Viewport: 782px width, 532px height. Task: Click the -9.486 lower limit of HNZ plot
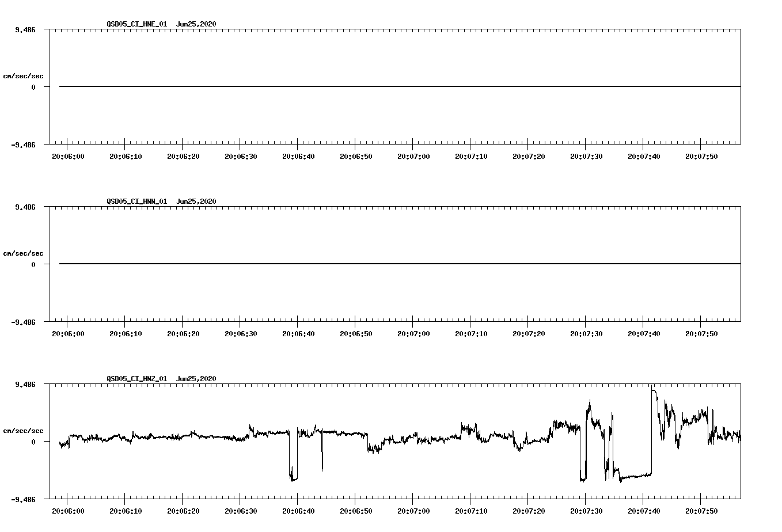(24, 499)
